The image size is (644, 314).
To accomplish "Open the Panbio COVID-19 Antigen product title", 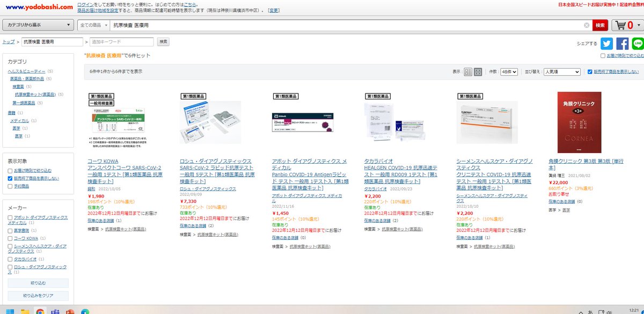I will click(x=310, y=174).
